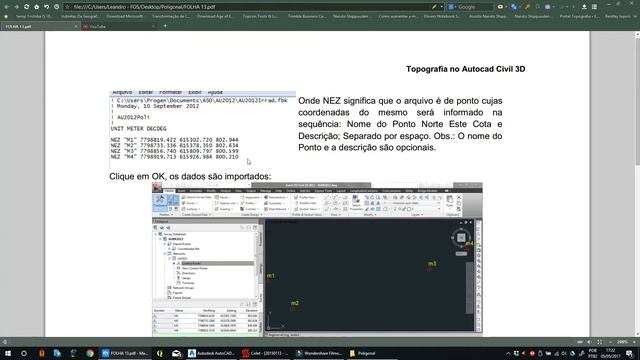Open Chrome from the taskbar
Viewport: 640px width, 360px height.
[90, 353]
